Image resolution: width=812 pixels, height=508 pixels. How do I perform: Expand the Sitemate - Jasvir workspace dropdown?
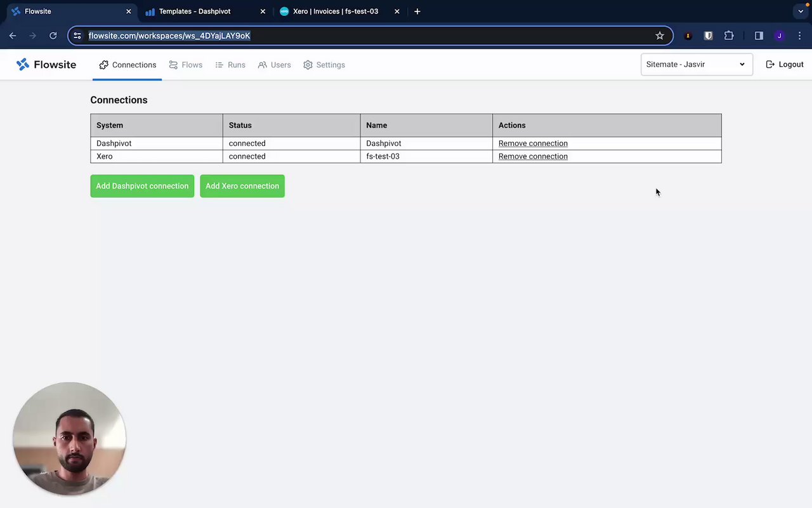(x=697, y=64)
